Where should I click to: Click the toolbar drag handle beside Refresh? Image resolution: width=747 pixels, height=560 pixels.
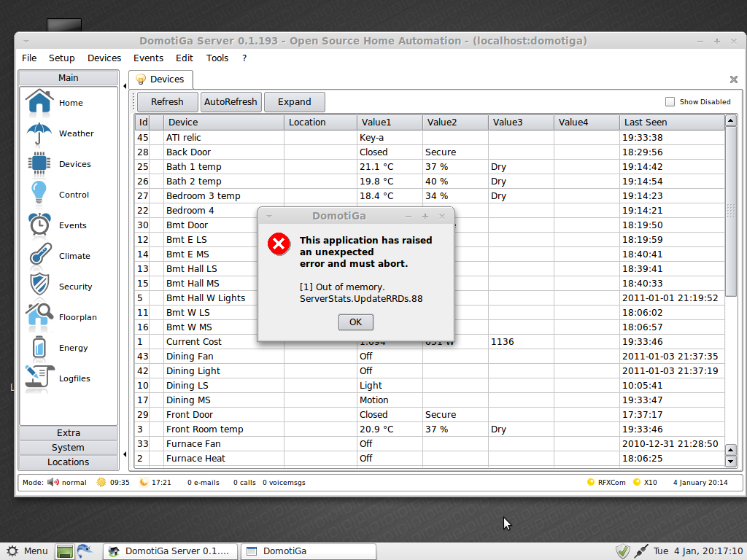(133, 102)
